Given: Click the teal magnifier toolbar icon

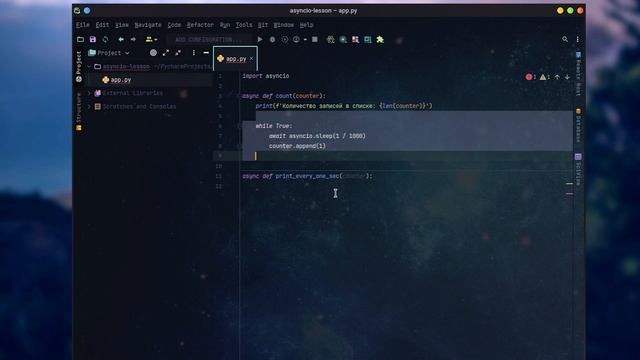Looking at the screenshot, I should 343,40.
